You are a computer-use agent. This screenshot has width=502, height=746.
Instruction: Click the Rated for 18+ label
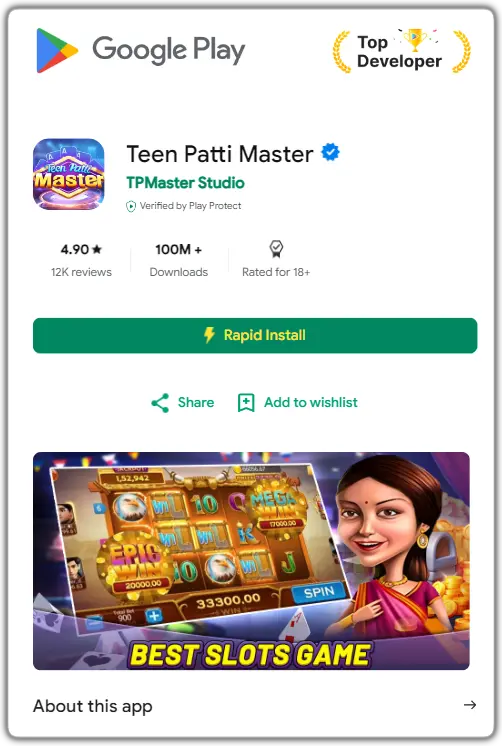point(276,272)
